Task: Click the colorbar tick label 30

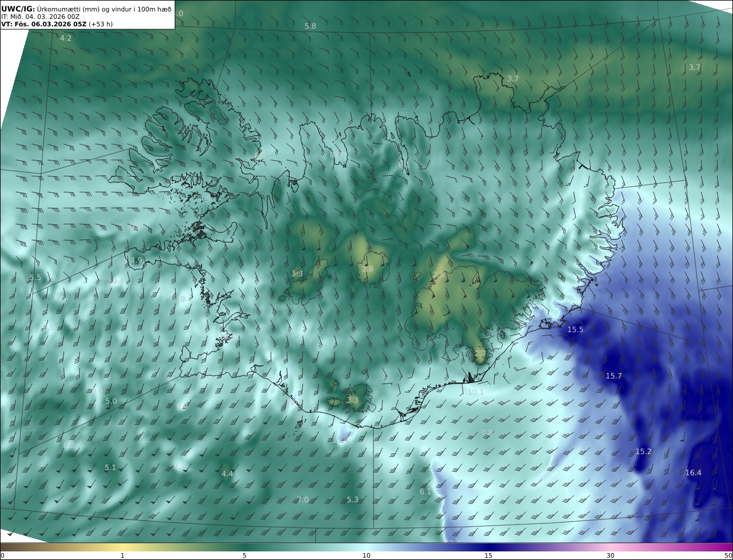Action: click(x=610, y=555)
